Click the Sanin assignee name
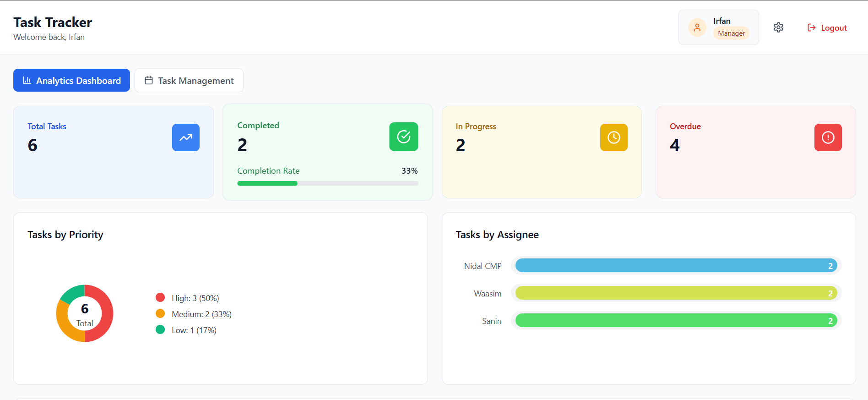The height and width of the screenshot is (400, 868). 492,321
